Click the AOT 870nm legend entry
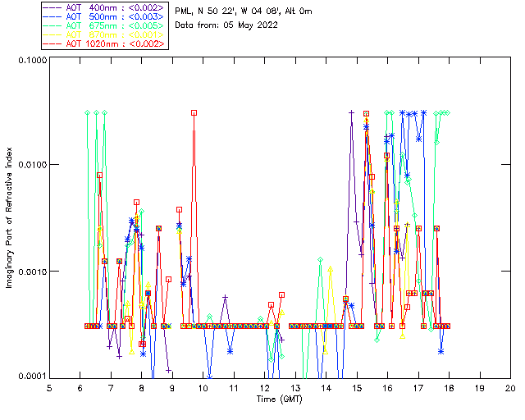The image size is (525, 420). [104, 34]
